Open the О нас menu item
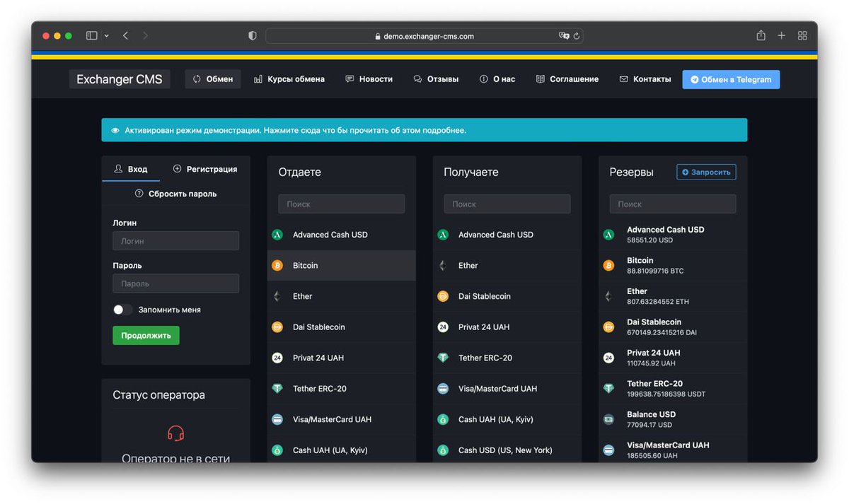Image resolution: width=849 pixels, height=504 pixels. coord(497,79)
